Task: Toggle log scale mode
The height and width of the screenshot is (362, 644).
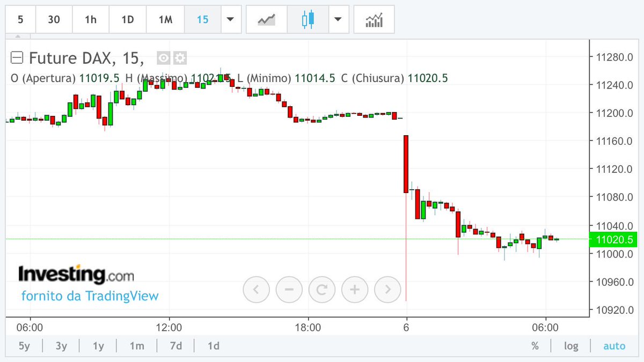Action: tap(571, 346)
